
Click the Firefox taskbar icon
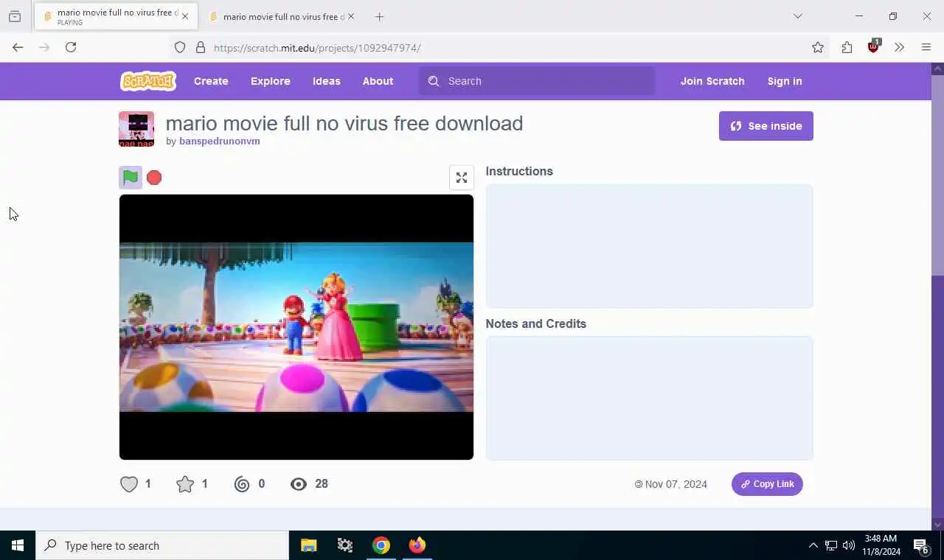click(x=417, y=545)
